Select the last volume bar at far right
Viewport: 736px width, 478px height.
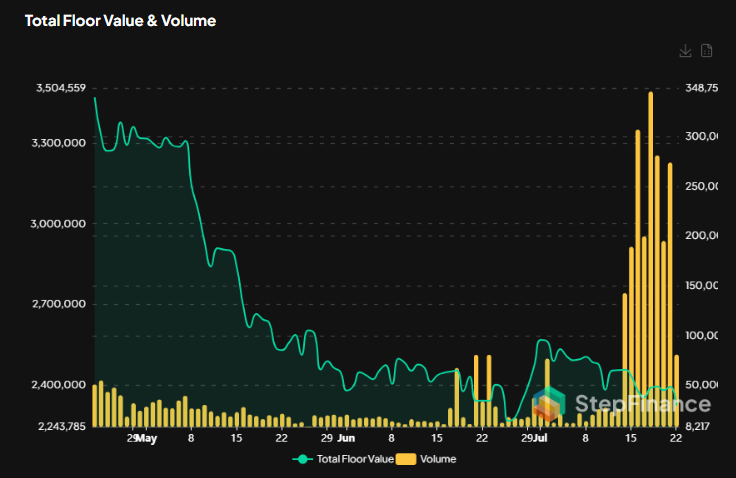(677, 390)
